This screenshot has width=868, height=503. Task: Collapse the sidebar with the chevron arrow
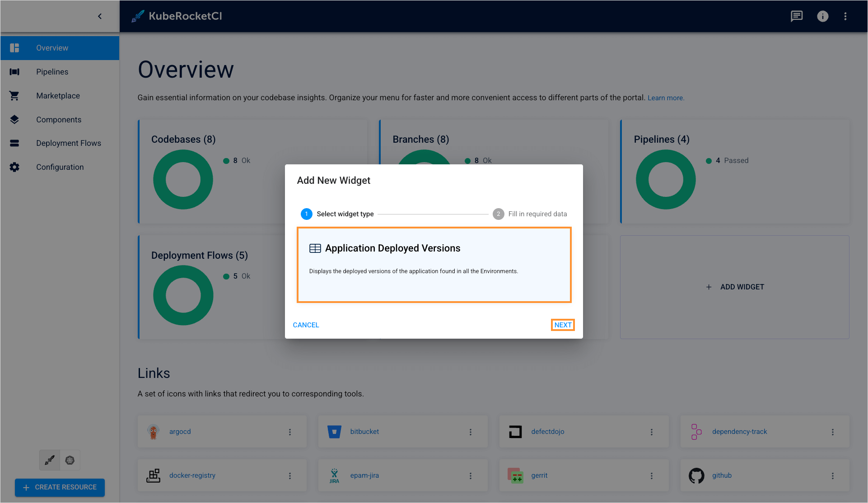pos(100,16)
